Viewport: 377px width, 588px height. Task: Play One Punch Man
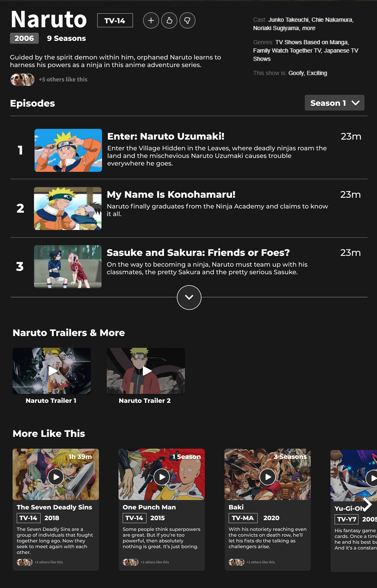(x=161, y=477)
